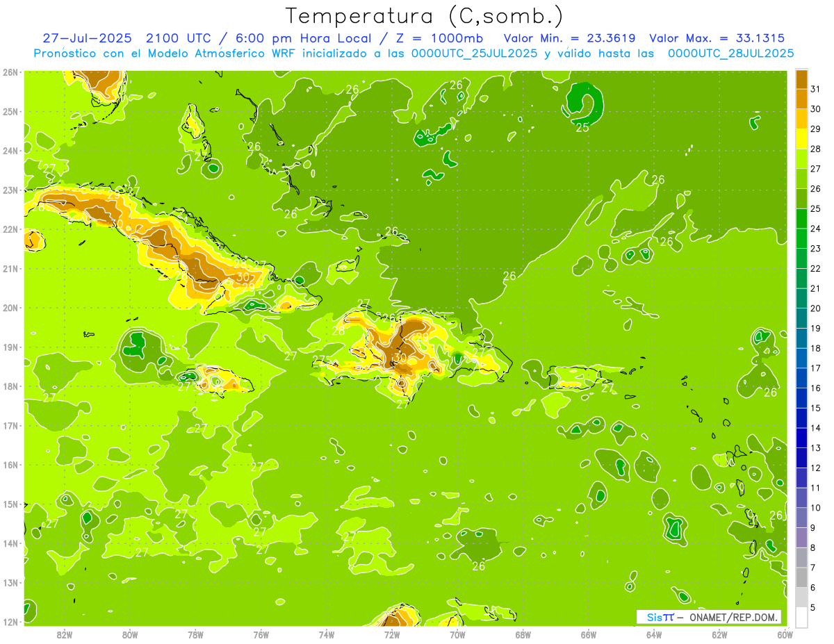Click the 12N latitude axis label
The image size is (834, 644).
click(x=10, y=622)
